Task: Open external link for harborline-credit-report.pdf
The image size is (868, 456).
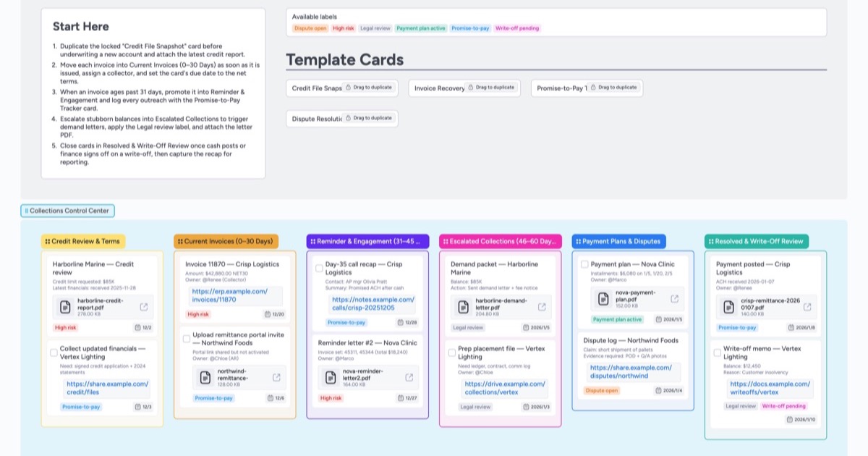Action: tap(144, 307)
